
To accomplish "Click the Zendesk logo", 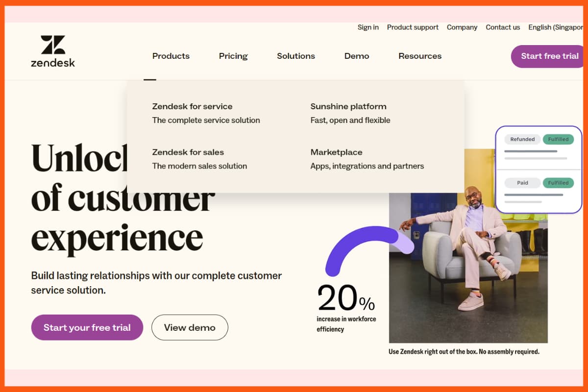I will (52, 50).
